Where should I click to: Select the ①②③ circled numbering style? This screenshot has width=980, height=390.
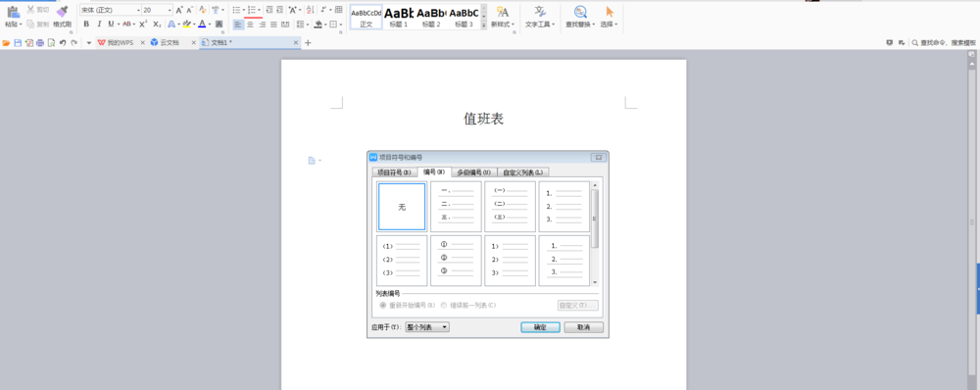click(x=457, y=261)
